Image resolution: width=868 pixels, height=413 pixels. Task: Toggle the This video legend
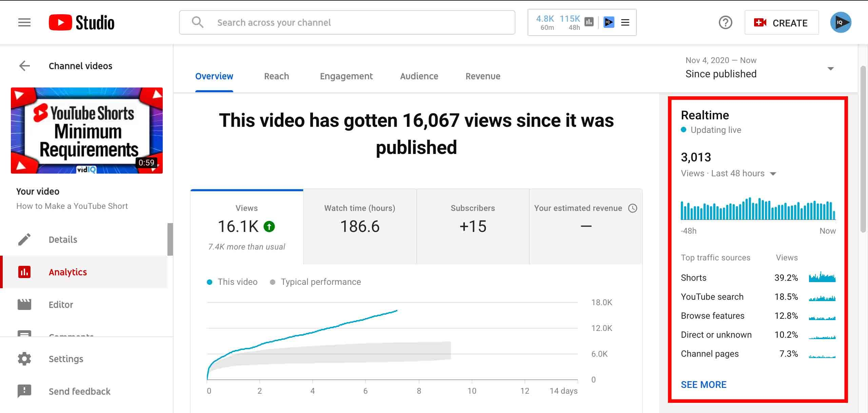[232, 281]
